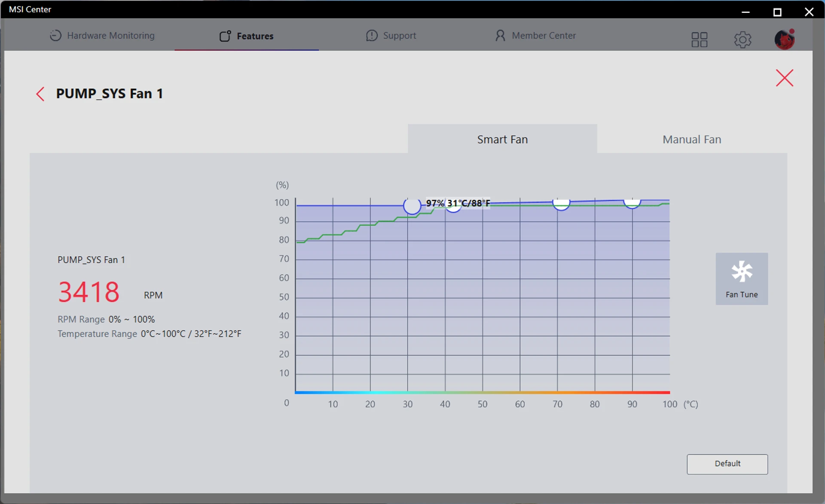This screenshot has height=504, width=825.
Task: Select the fan curve point at 70°C
Action: click(561, 205)
